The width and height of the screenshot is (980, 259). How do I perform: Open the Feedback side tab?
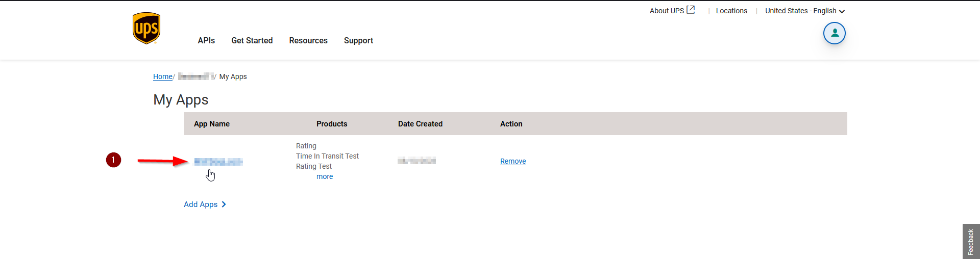(x=971, y=242)
